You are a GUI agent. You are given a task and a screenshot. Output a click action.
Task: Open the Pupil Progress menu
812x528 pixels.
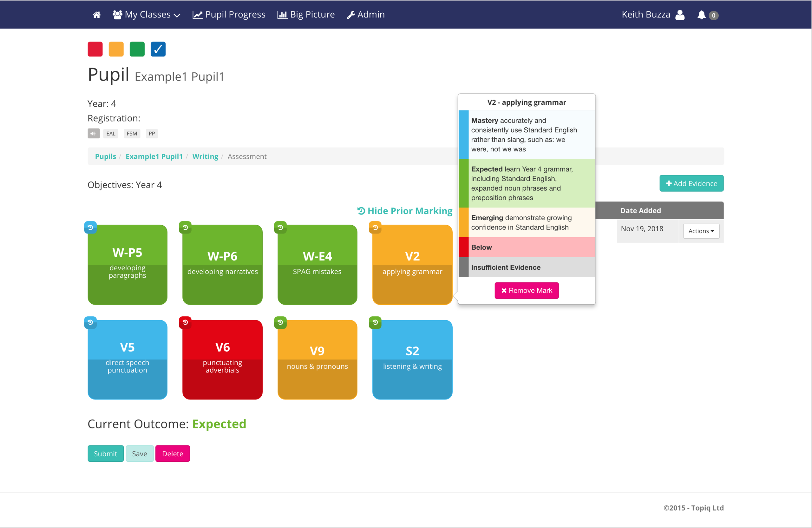click(x=229, y=15)
